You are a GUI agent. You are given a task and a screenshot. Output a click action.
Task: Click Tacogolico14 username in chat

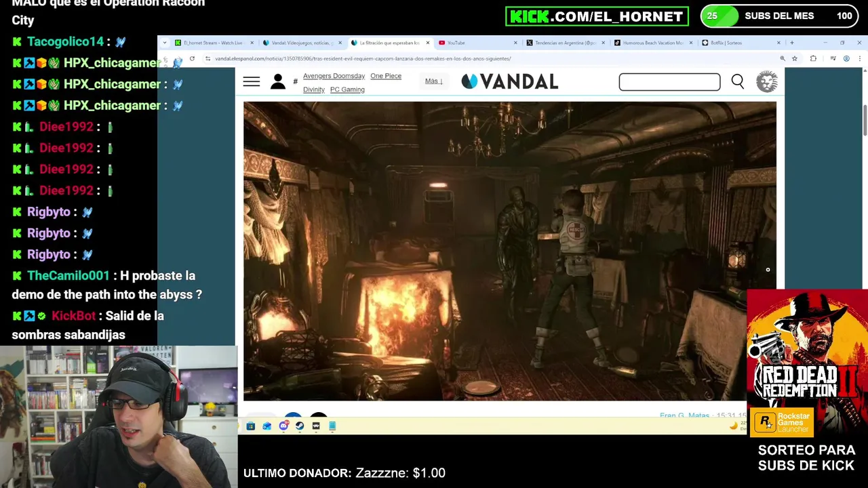point(65,41)
